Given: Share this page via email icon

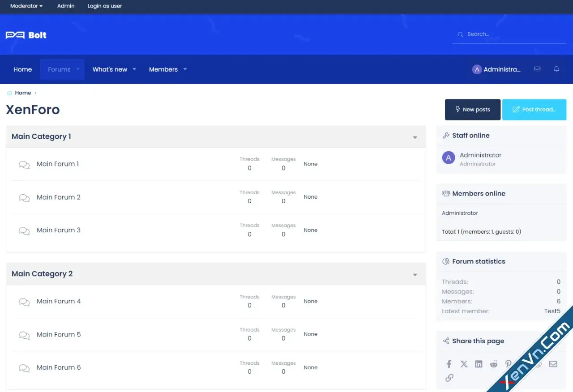Looking at the screenshot, I should (x=553, y=364).
